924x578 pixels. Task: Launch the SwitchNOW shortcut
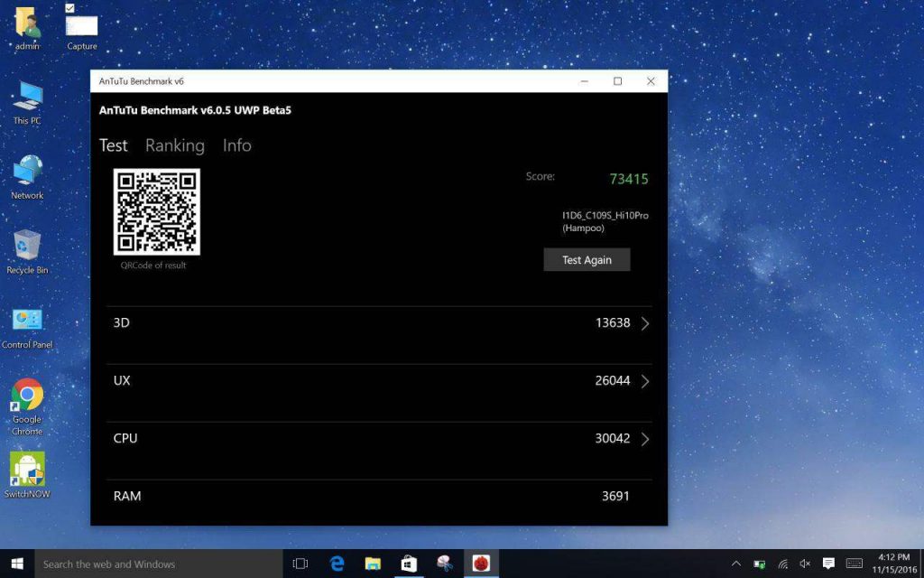pyautogui.click(x=27, y=475)
